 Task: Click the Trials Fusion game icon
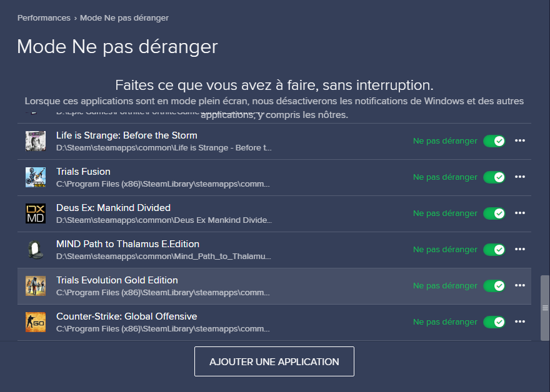coord(36,177)
